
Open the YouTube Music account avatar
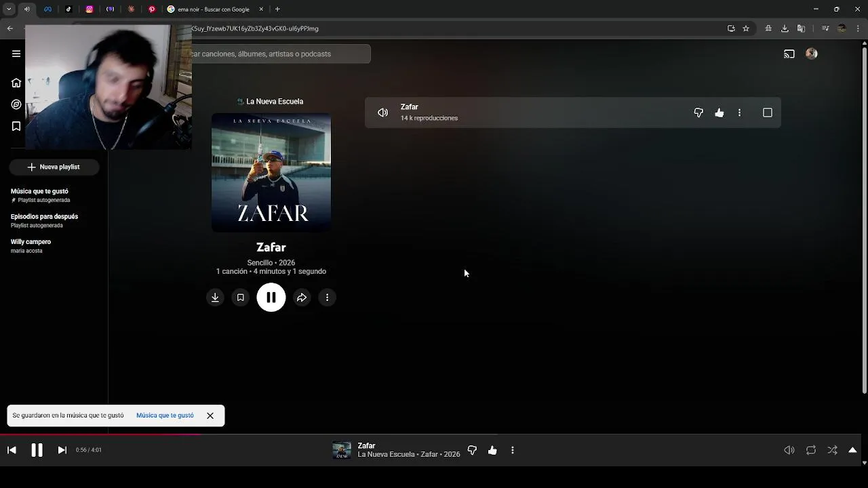(x=812, y=54)
